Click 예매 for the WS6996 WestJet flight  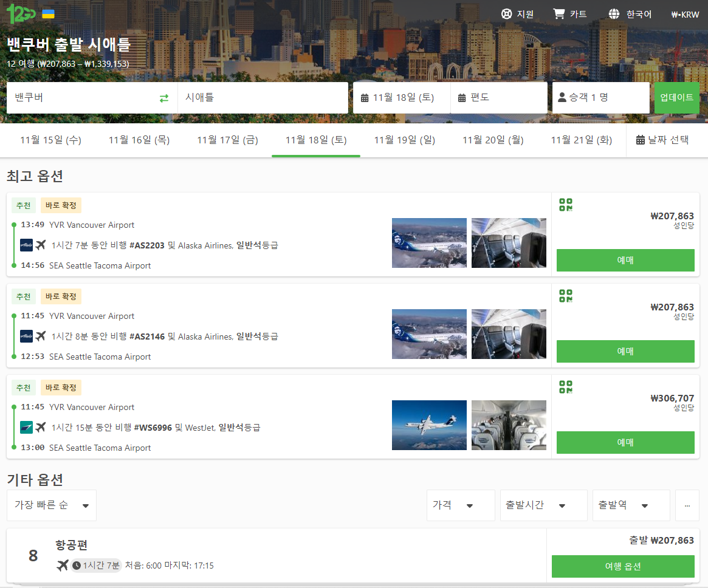pyautogui.click(x=625, y=443)
